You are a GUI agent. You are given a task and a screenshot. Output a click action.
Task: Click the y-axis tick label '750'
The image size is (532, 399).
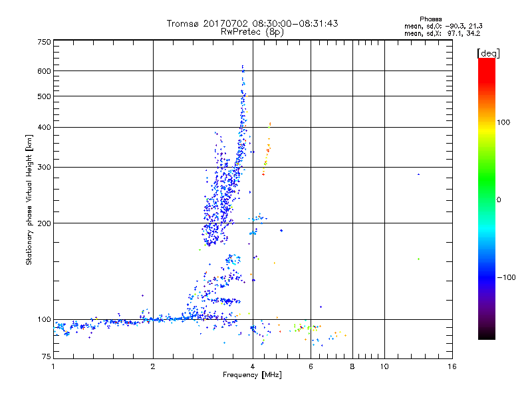44,42
